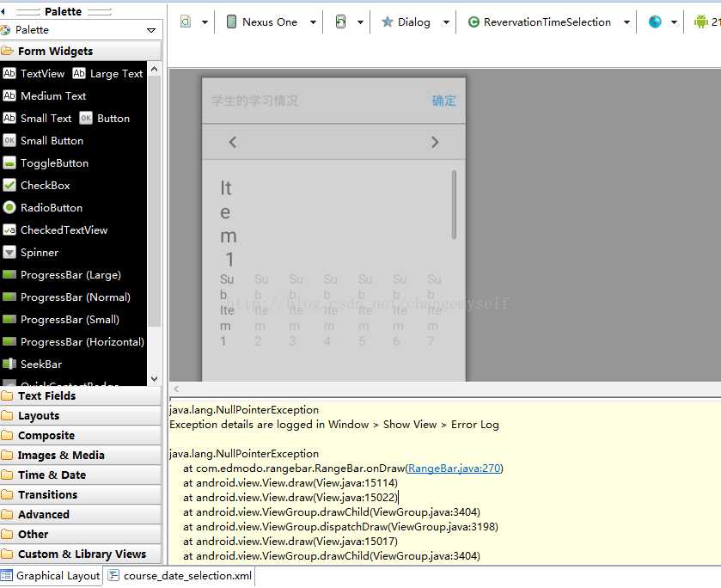This screenshot has width=721, height=588.
Task: Open the Palette options dropdown arrow
Action: coord(151,30)
